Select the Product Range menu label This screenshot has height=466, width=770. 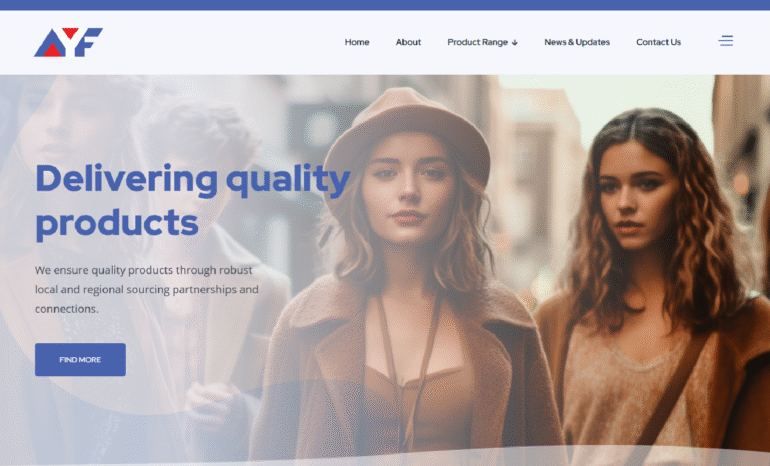pos(477,42)
